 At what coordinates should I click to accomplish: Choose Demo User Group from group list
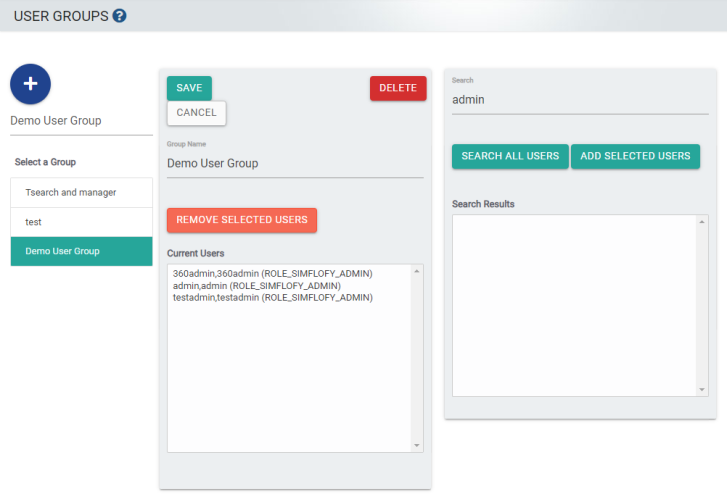tap(81, 251)
